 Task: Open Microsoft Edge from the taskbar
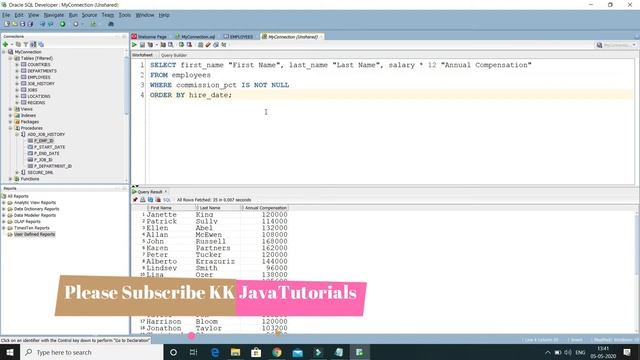click(215, 352)
